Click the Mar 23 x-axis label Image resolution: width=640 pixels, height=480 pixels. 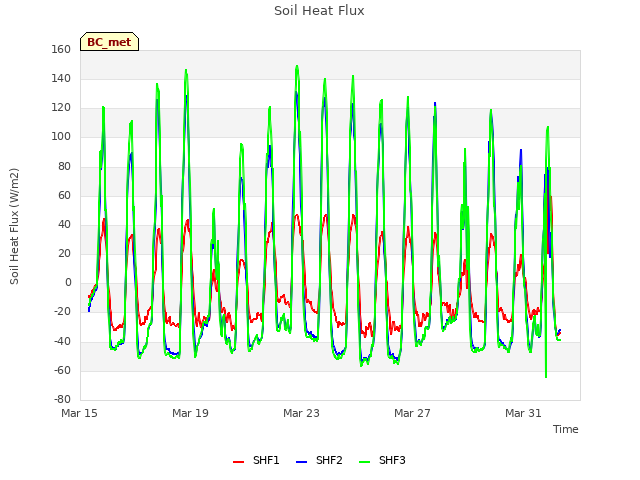pyautogui.click(x=301, y=413)
